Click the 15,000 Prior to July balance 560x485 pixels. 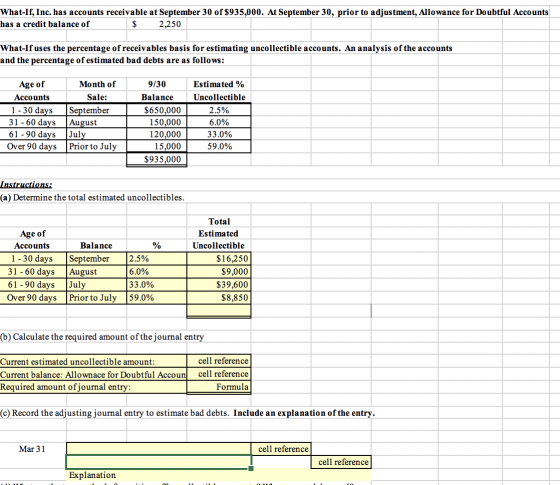pos(156,146)
